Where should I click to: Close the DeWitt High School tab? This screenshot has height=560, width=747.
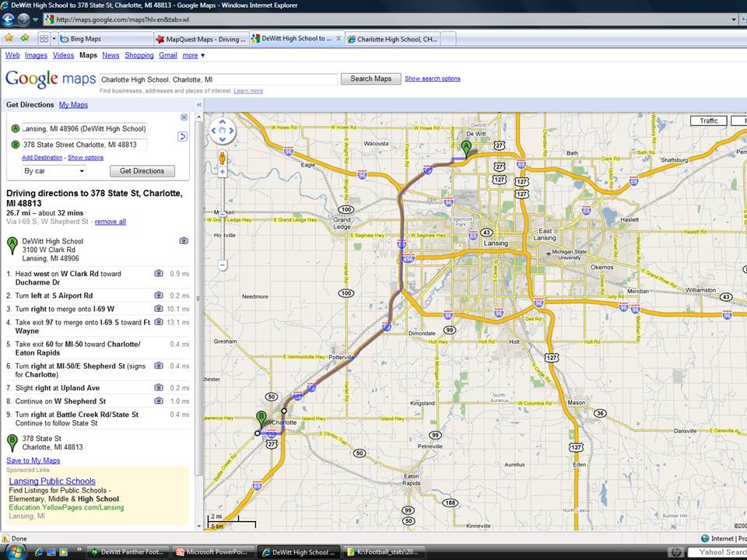[x=338, y=39]
